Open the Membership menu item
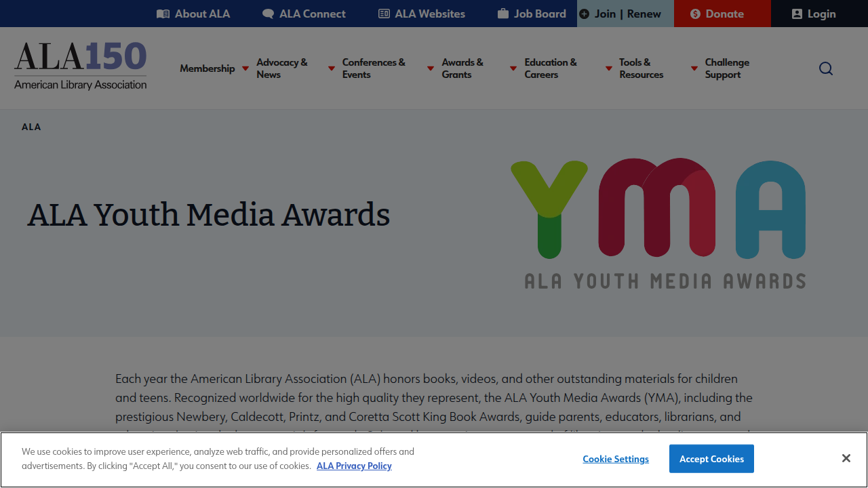This screenshot has width=868, height=488. (207, 68)
